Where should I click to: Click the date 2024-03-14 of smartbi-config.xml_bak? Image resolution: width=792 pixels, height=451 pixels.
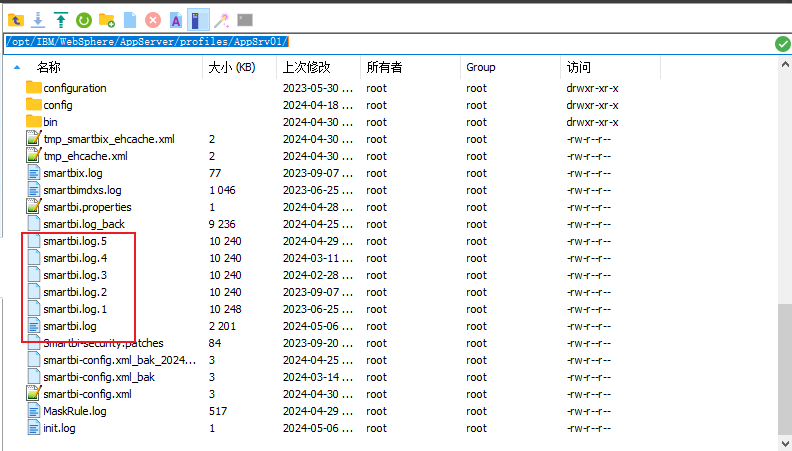pyautogui.click(x=318, y=377)
